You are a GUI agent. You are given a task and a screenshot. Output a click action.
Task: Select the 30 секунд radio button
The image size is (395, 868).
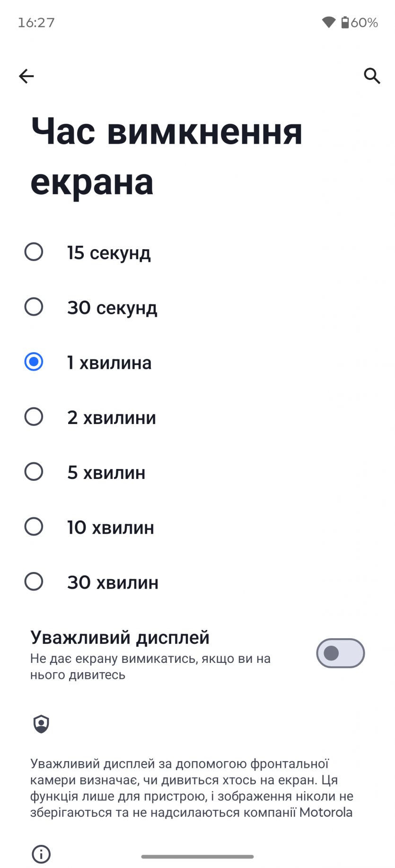click(34, 307)
